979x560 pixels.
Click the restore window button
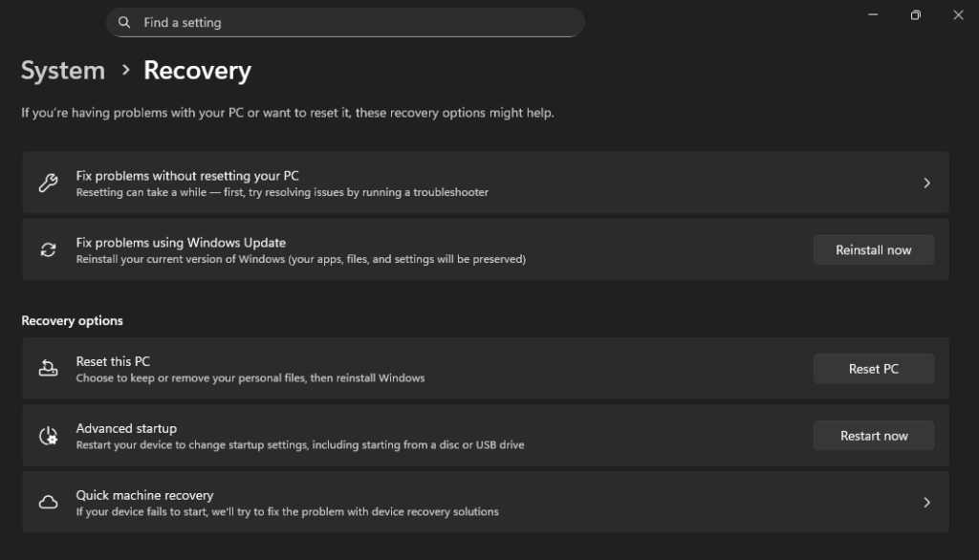915,14
